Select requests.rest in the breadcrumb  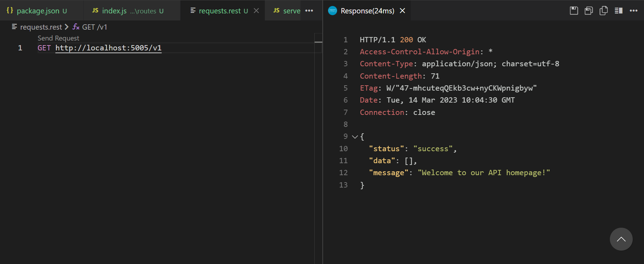[41, 27]
